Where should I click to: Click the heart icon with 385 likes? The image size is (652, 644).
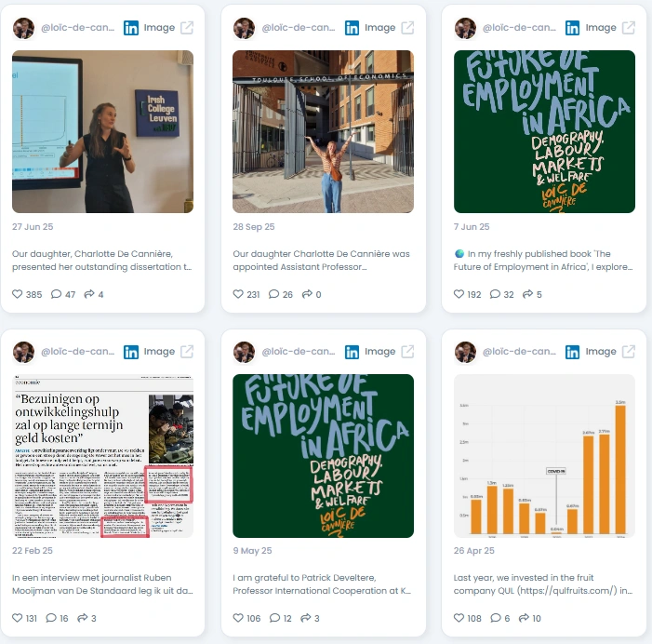pos(17,294)
